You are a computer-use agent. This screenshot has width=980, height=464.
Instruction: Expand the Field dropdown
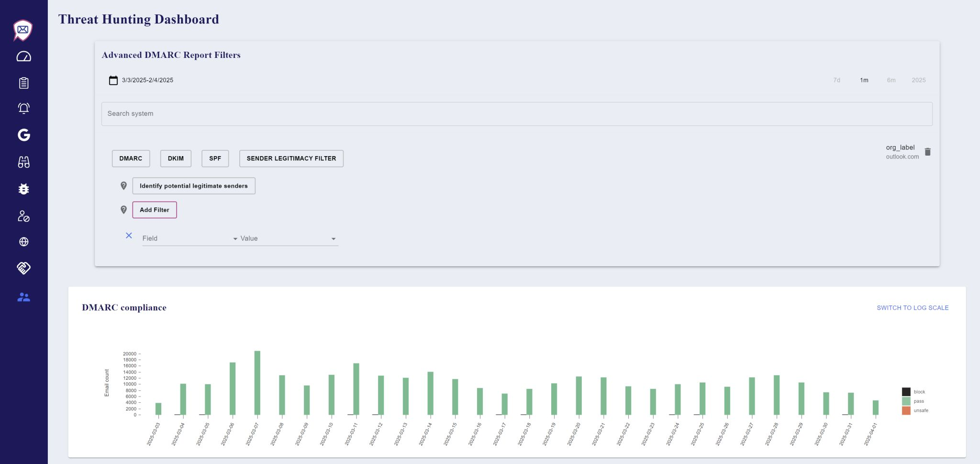tap(189, 238)
